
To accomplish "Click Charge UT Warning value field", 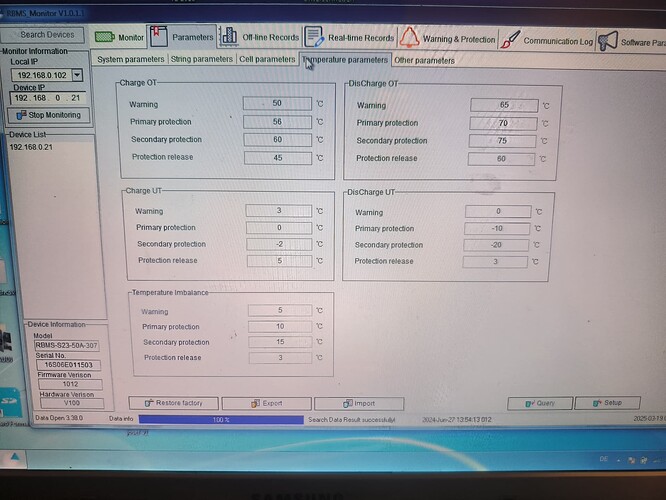I will (x=279, y=211).
